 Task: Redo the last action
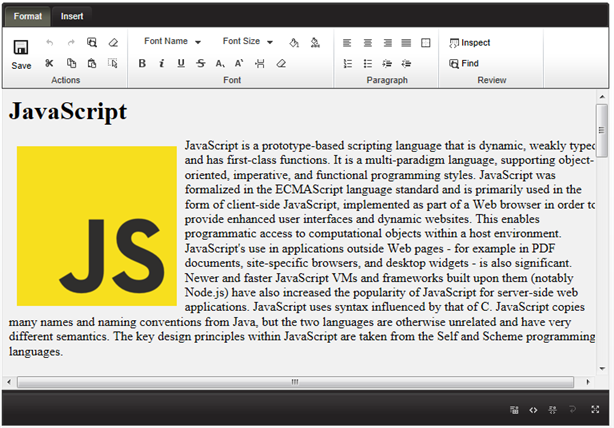click(71, 42)
